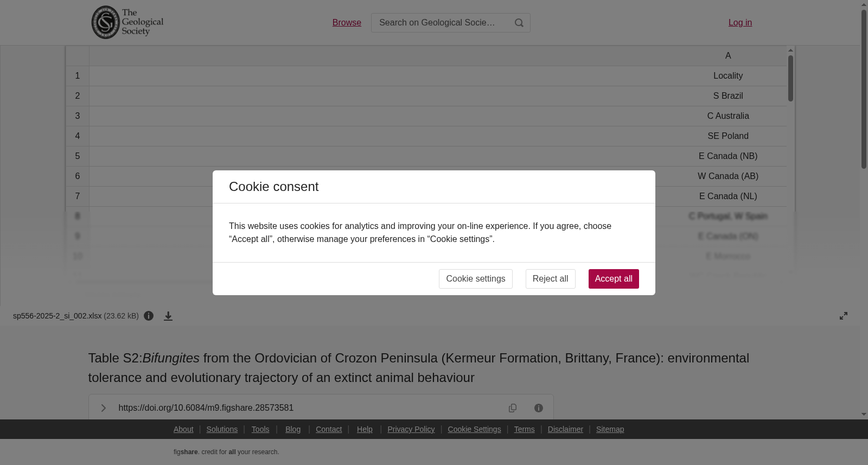Open the Sitemap footer link
This screenshot has height=465, width=868.
[x=610, y=429]
